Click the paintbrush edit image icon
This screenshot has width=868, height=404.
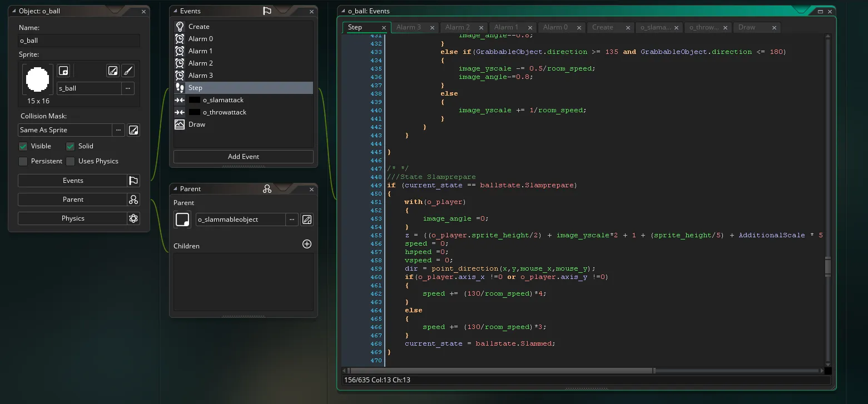[127, 71]
